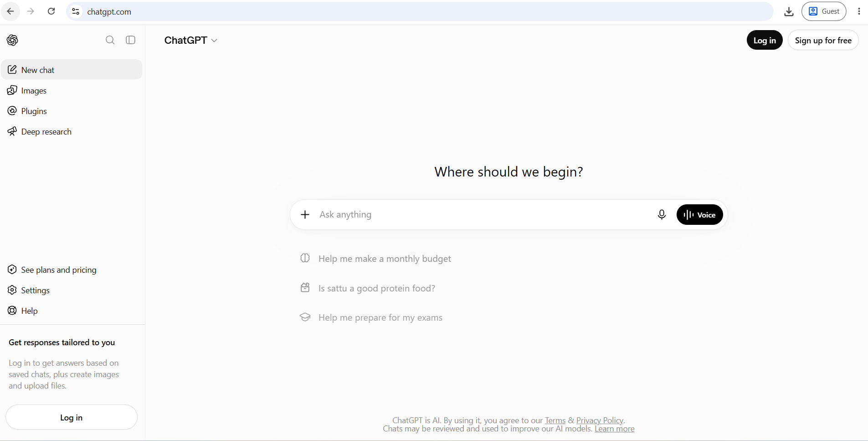Open the Terms link

tap(555, 420)
